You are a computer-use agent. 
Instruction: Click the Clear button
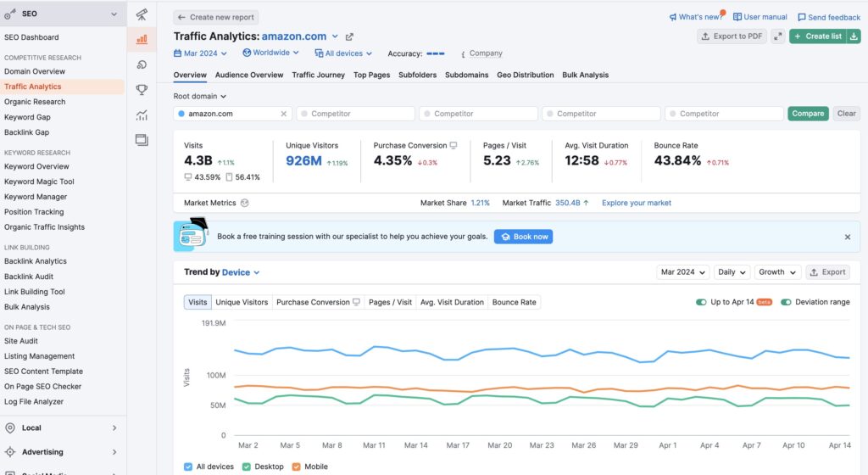coord(846,114)
